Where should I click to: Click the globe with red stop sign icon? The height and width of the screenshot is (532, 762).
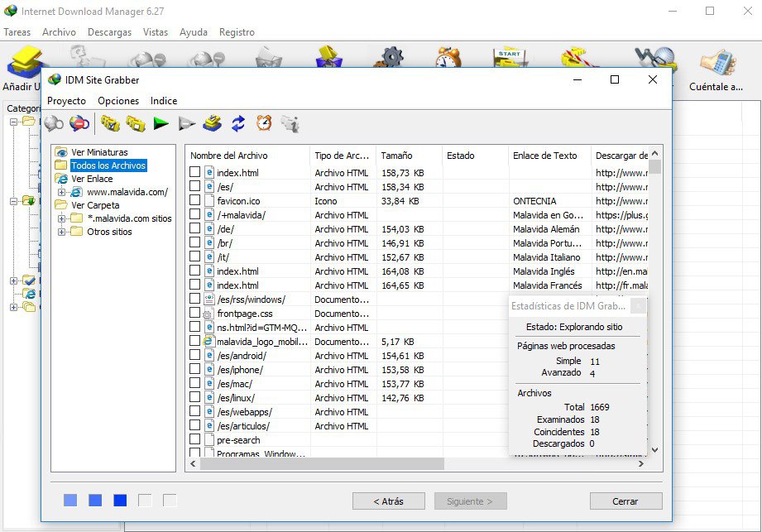click(79, 124)
